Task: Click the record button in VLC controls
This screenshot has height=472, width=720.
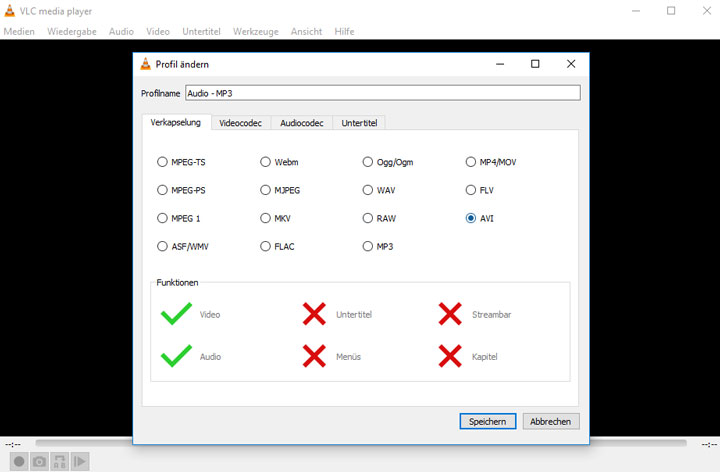Action: tap(19, 461)
